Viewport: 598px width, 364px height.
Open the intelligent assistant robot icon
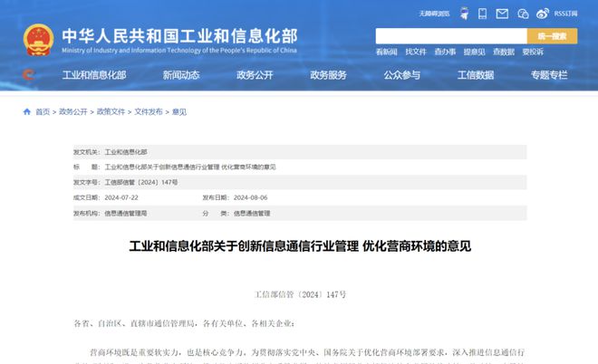tap(464, 14)
